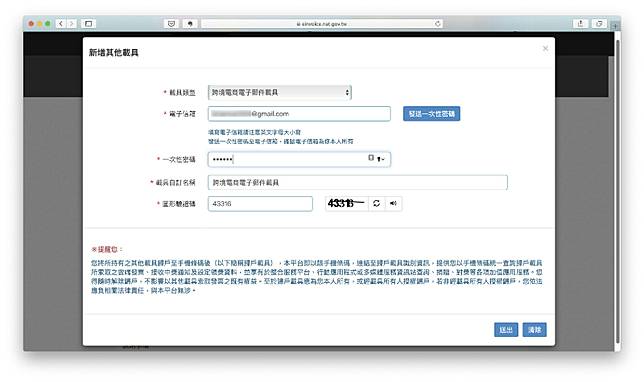This screenshot has width=644, height=382.
Task: Refresh the captcha image
Action: coord(376,203)
